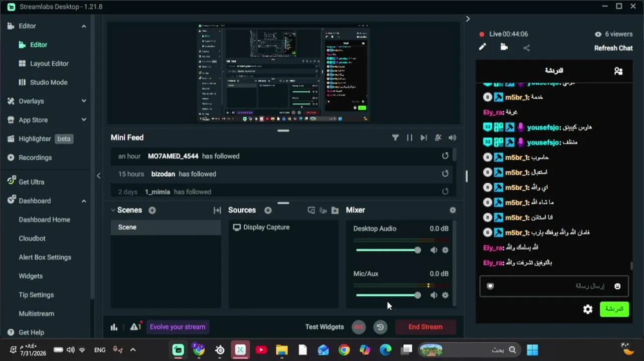Click Test Widgets
644x361 pixels.
325,327
